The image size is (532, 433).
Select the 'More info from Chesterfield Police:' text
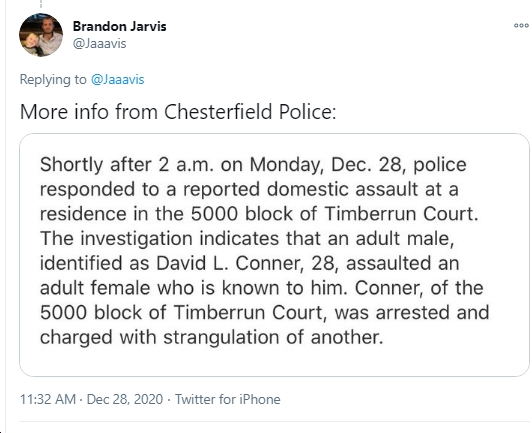[x=178, y=112]
